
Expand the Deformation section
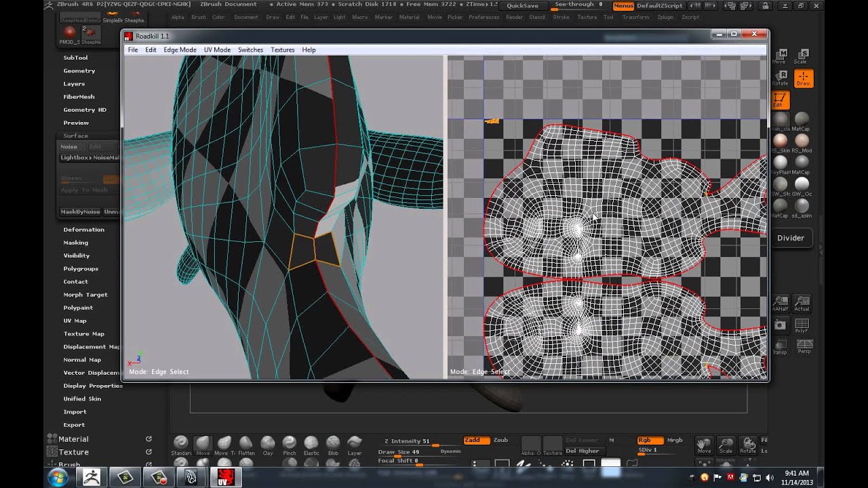[x=84, y=229]
